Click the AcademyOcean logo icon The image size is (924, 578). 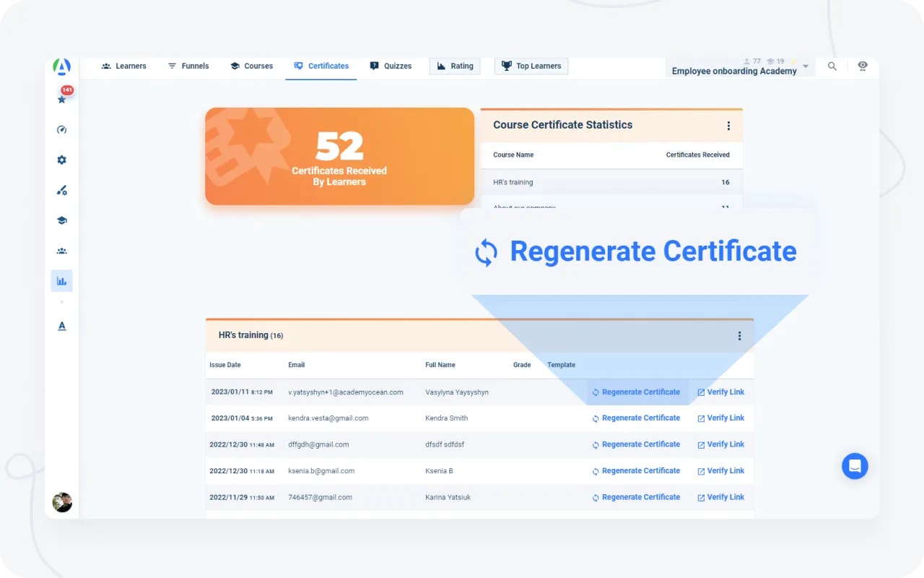pyautogui.click(x=62, y=67)
